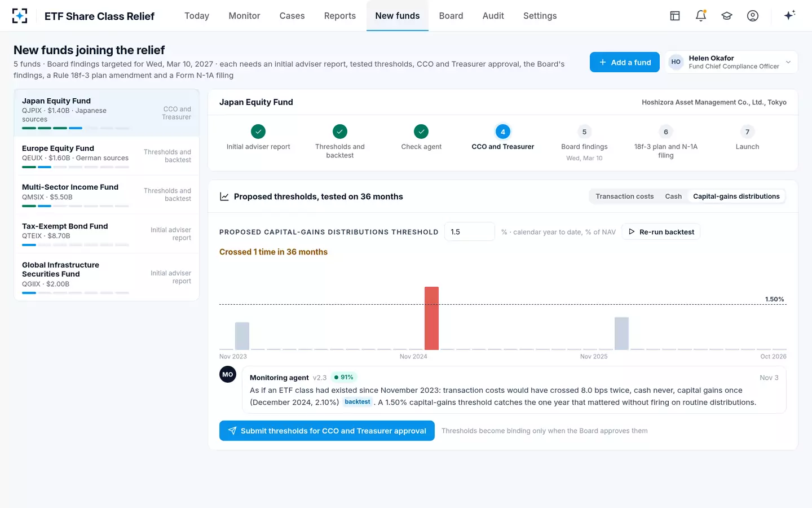Viewport: 812px width, 508px height.
Task: Click the MO Monitoring agent avatar
Action: 228,374
